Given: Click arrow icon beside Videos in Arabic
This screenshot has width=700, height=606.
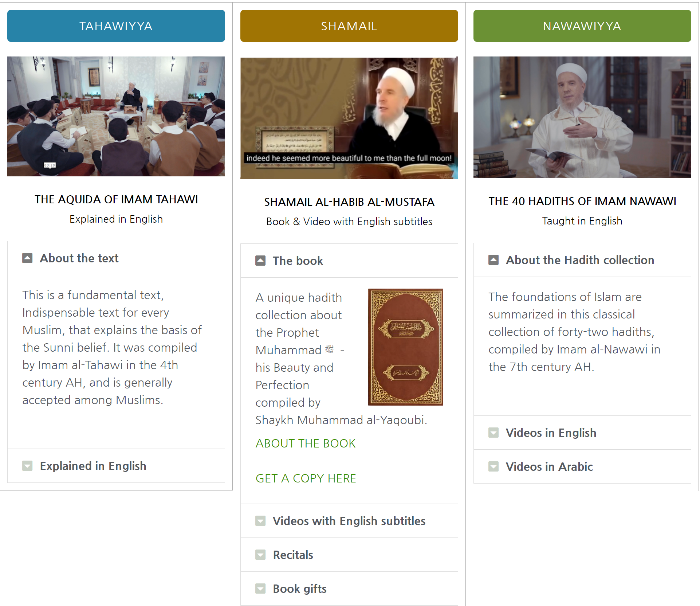Looking at the screenshot, I should [493, 466].
